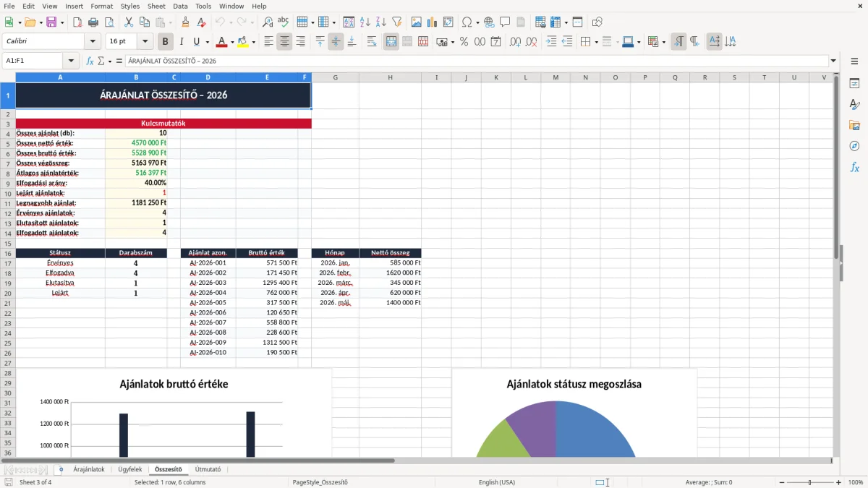Toggle Merge and Center Cells
This screenshot has height=488, width=868.
[x=391, y=42]
